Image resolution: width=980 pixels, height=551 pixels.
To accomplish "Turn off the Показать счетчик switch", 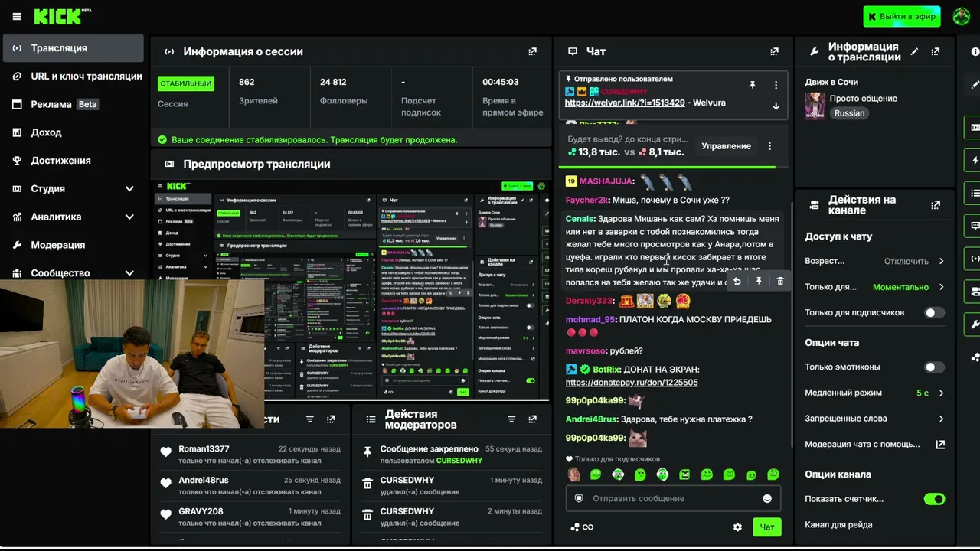I will [934, 499].
